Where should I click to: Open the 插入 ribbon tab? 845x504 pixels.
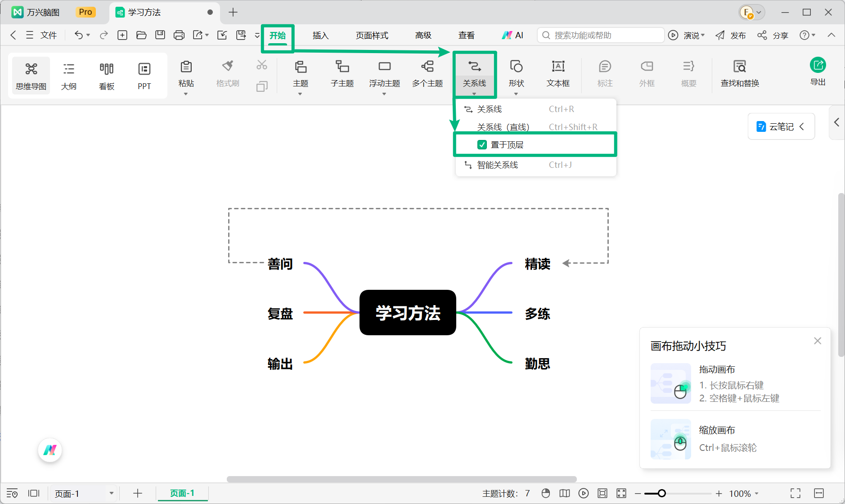[320, 36]
